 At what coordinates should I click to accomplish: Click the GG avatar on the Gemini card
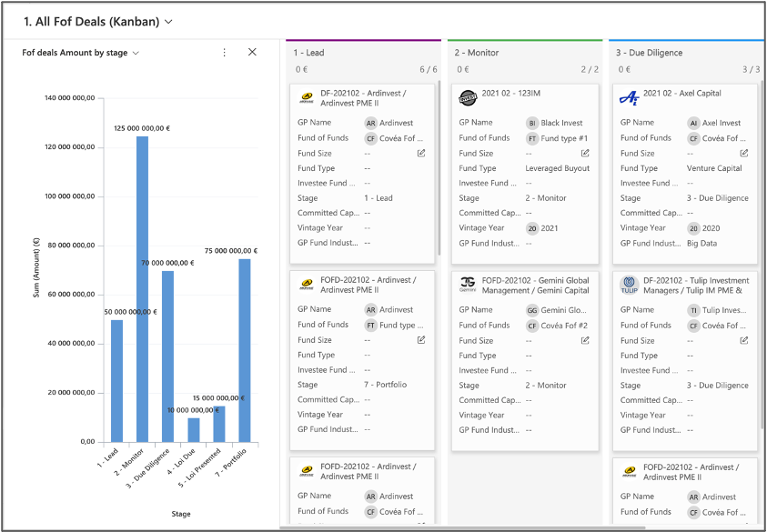tap(532, 310)
